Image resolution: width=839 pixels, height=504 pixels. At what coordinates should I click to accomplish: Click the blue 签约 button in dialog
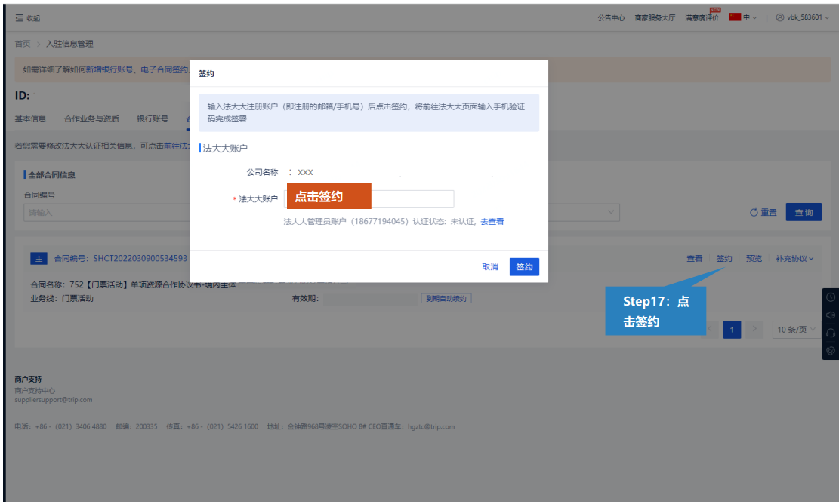coord(524,267)
